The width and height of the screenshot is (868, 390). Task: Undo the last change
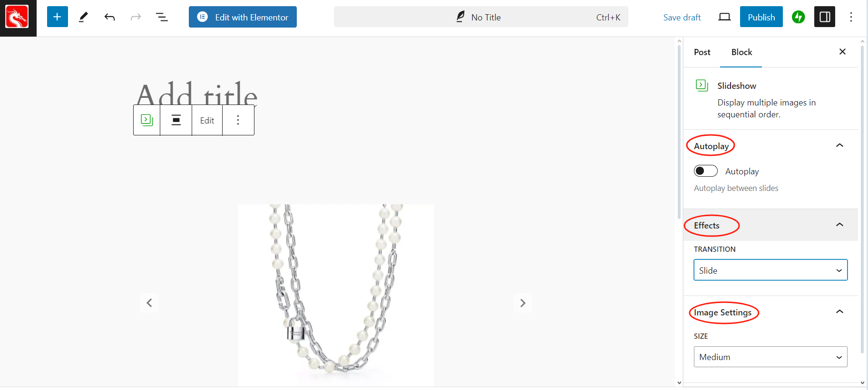click(110, 17)
